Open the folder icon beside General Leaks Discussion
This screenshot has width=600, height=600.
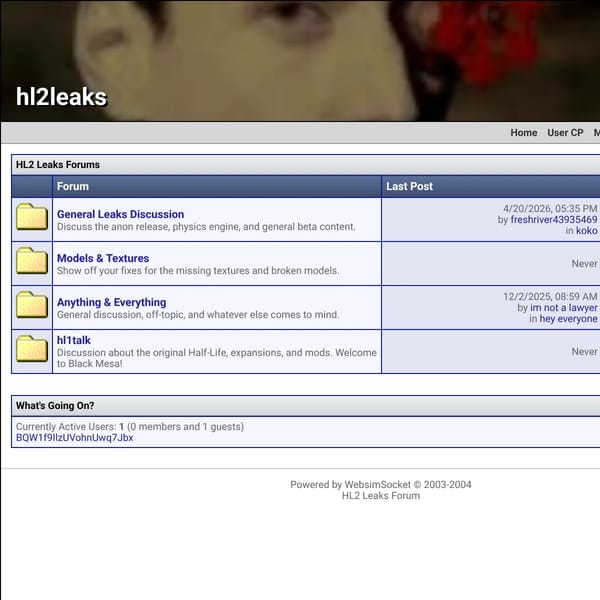click(32, 217)
